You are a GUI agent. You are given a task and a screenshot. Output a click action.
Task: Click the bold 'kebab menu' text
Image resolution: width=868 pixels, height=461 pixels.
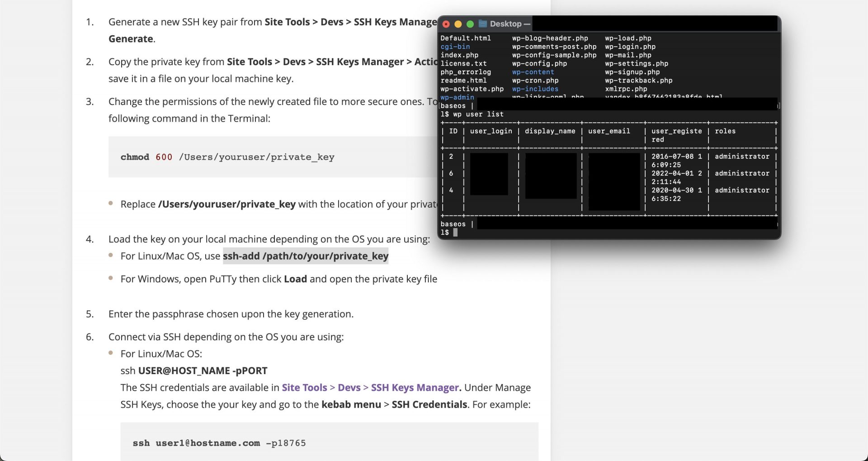point(351,404)
